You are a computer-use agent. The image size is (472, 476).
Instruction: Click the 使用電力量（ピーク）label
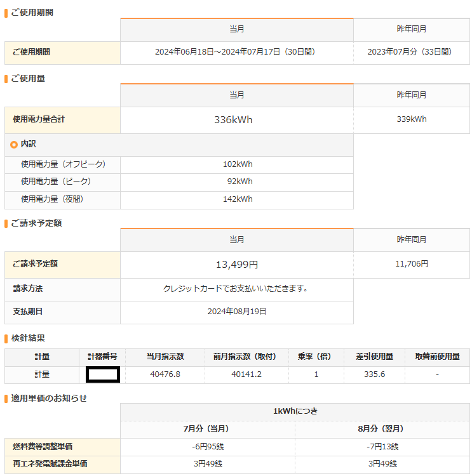click(56, 182)
